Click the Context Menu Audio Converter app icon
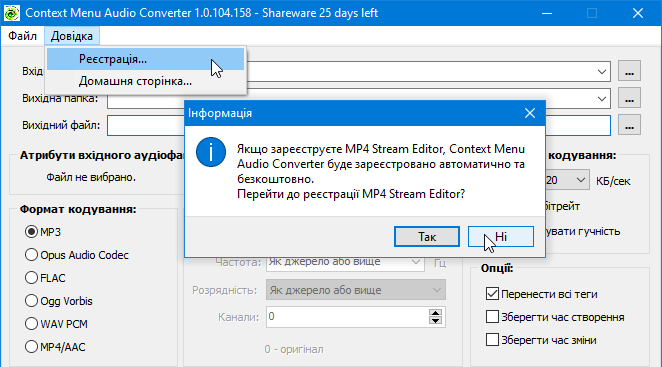This screenshot has width=662, height=367. 11,13
